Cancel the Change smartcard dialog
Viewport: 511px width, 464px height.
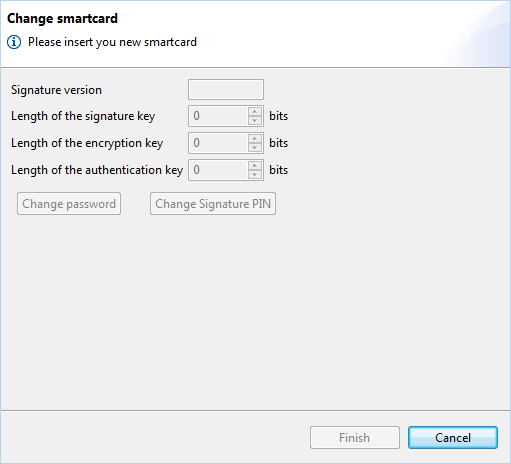click(453, 437)
